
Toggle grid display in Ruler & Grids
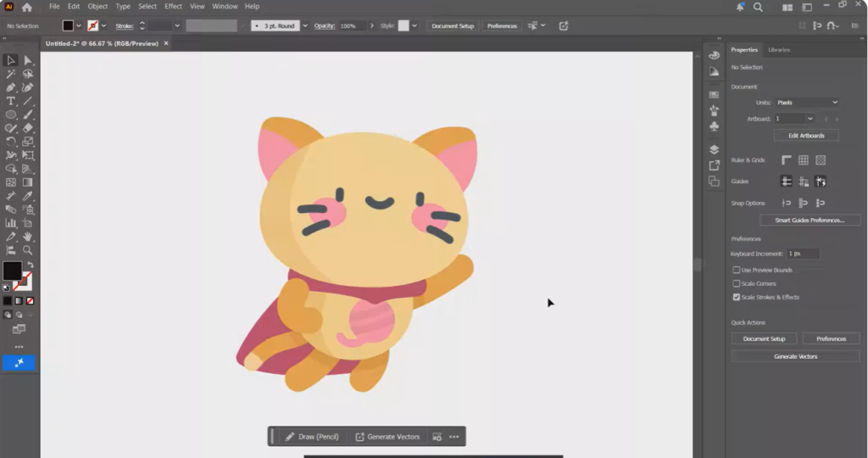point(804,160)
